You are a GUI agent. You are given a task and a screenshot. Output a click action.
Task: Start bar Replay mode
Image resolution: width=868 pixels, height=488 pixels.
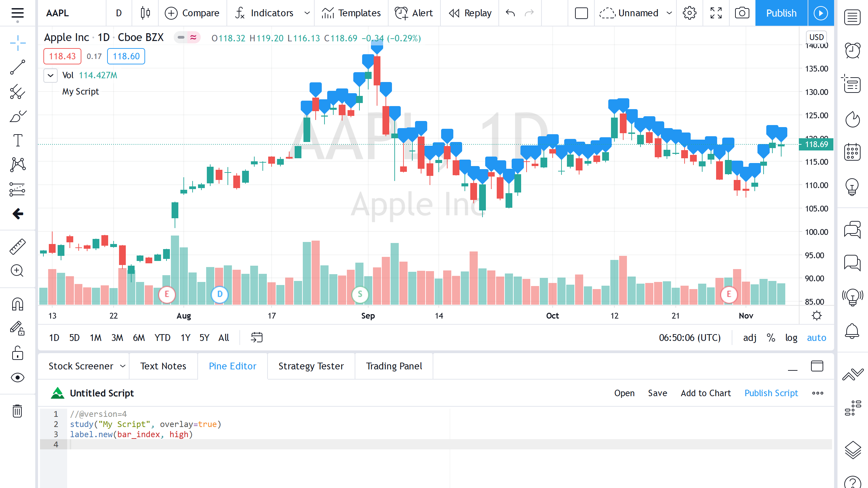pos(470,13)
